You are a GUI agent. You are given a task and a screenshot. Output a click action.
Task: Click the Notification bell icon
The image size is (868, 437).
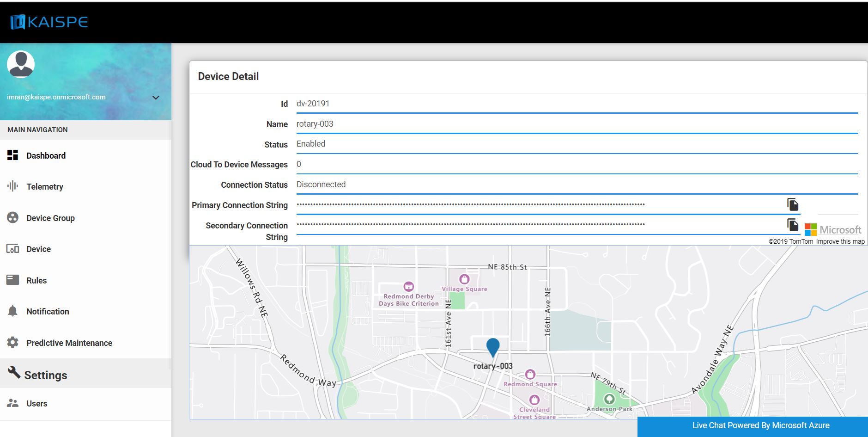[13, 311]
